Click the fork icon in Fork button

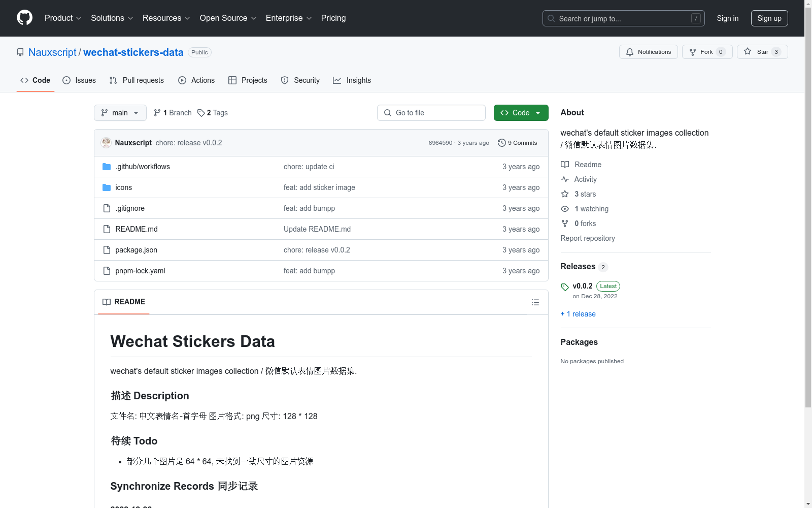693,52
